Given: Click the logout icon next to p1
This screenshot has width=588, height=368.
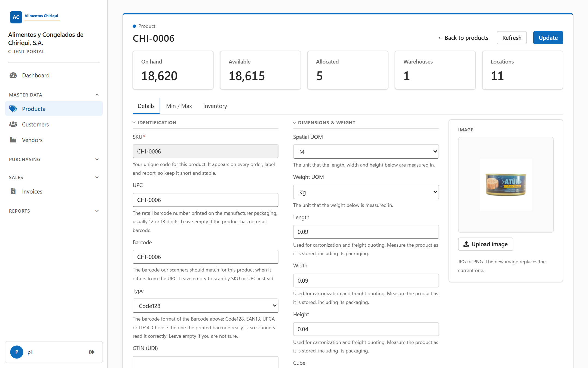Looking at the screenshot, I should (x=92, y=352).
